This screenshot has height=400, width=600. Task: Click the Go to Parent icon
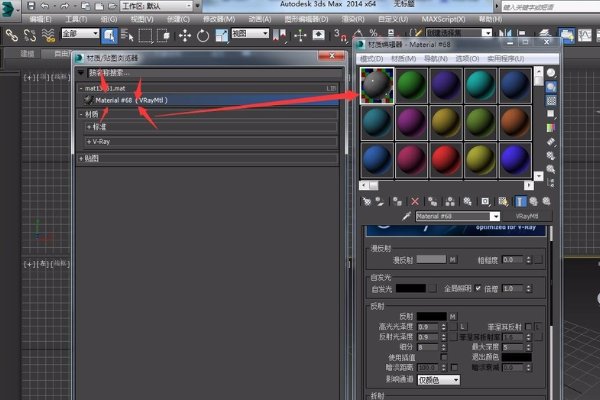[533, 201]
